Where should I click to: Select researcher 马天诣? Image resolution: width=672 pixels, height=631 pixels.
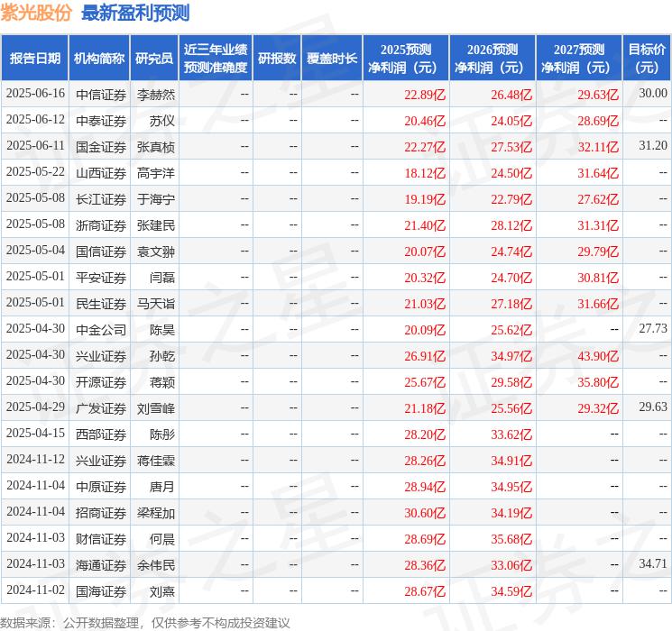click(x=156, y=304)
